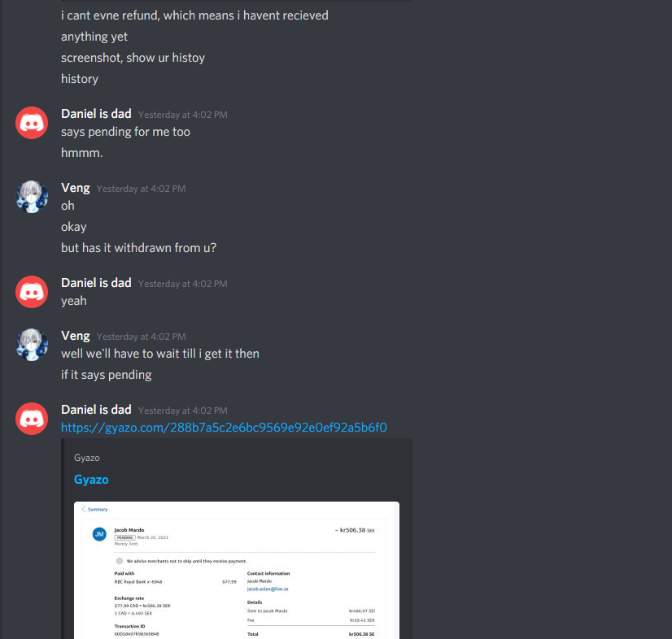Image resolution: width=672 pixels, height=639 pixels.
Task: Click the timestamp next to Veng's 'oh' message
Action: click(141, 189)
